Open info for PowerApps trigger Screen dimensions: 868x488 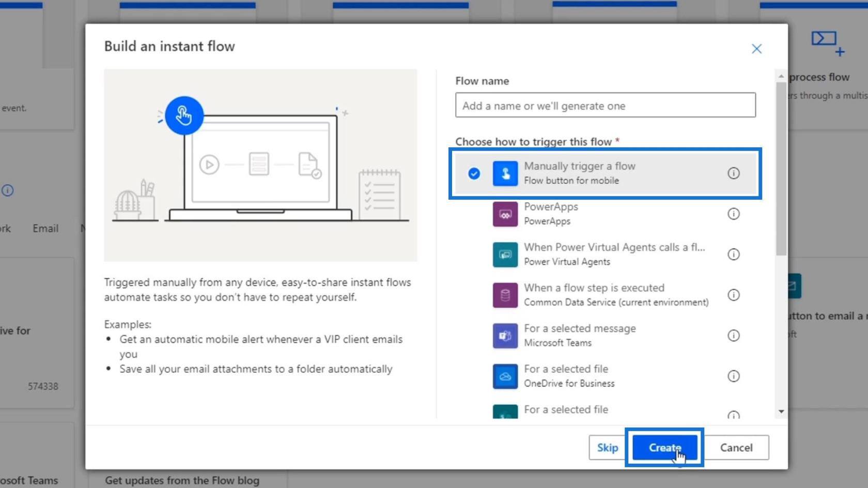734,214
